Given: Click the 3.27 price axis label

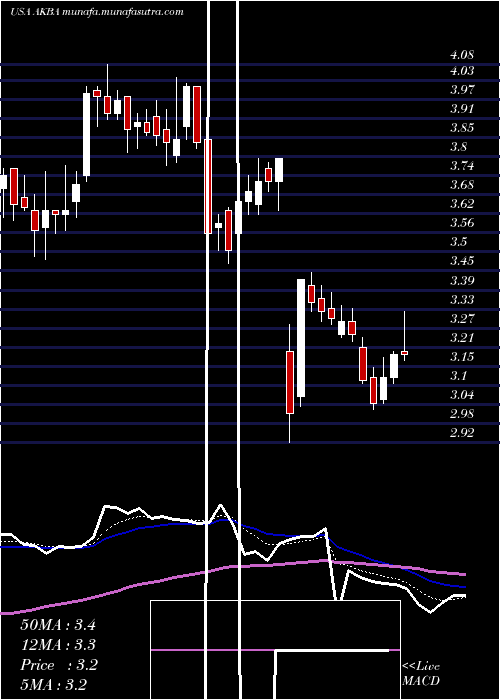Looking at the screenshot, I should [462, 318].
